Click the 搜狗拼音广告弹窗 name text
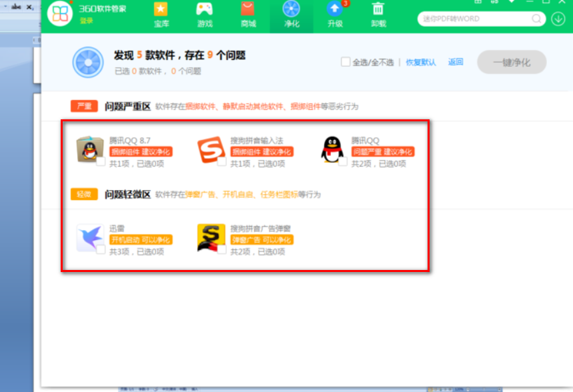 (x=260, y=229)
